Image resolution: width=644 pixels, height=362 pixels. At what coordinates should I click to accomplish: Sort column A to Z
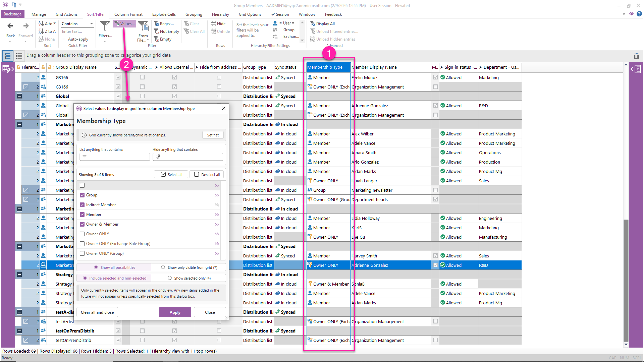47,24
